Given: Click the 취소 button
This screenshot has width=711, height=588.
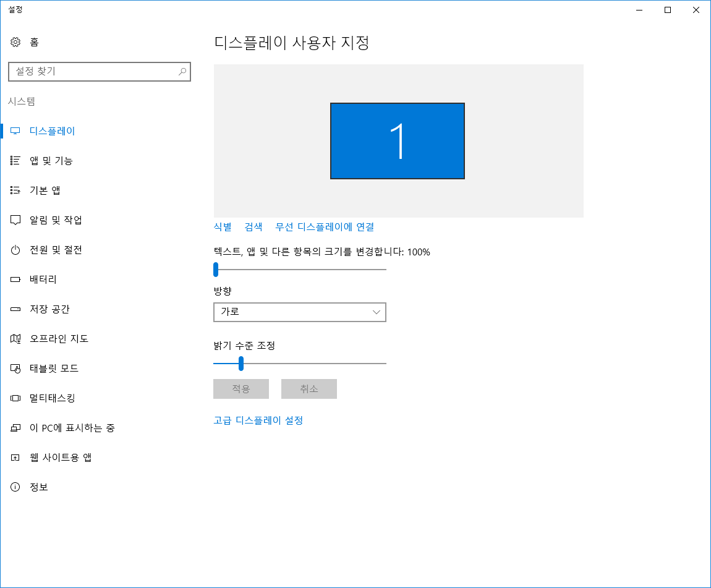Looking at the screenshot, I should pyautogui.click(x=309, y=389).
